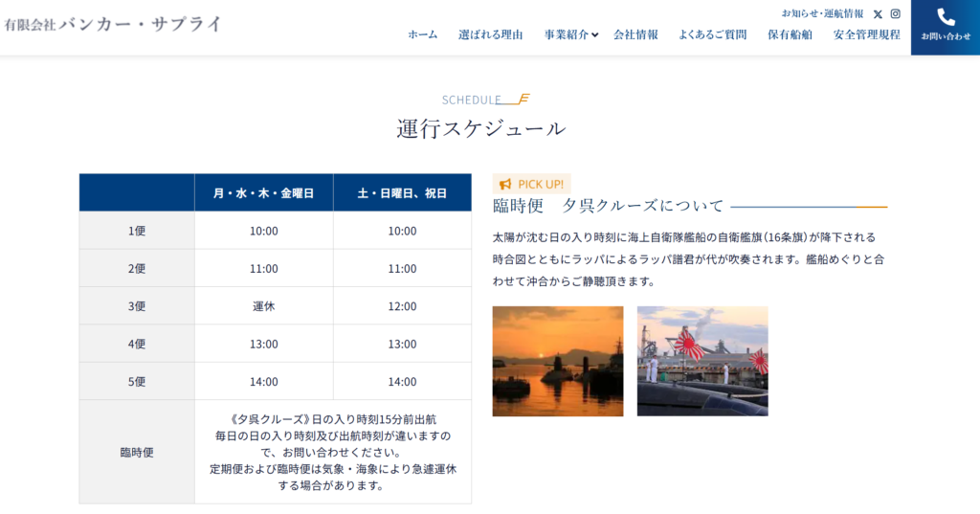The height and width of the screenshot is (514, 980).
Task: Click the phone icon for お問い合わせ
Action: pos(946,17)
